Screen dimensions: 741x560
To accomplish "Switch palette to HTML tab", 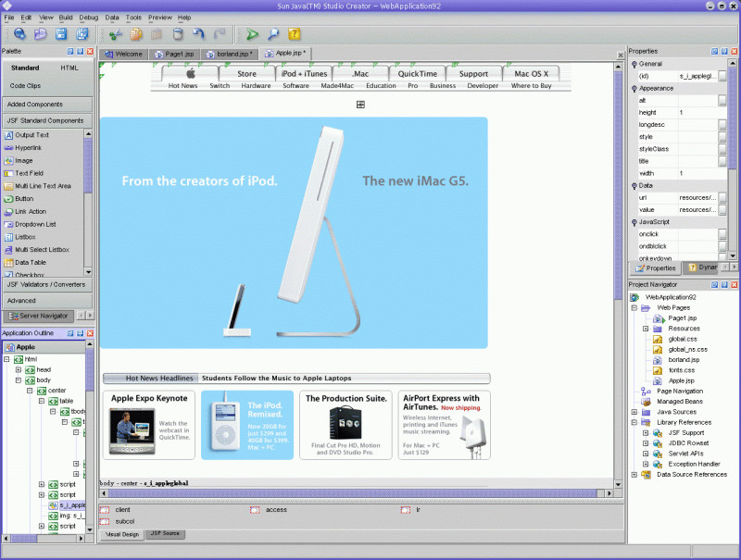I will 69,68.
